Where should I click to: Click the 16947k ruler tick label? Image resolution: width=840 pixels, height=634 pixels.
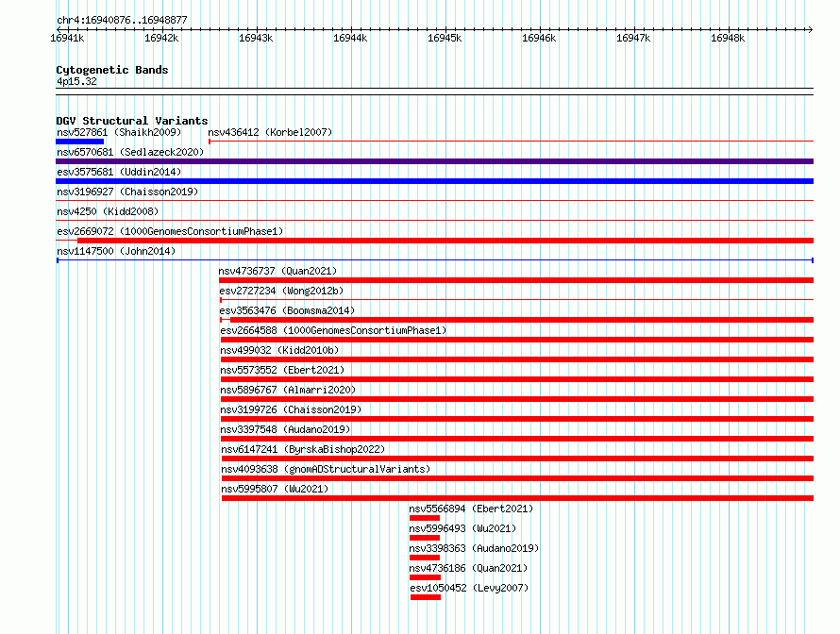point(633,38)
